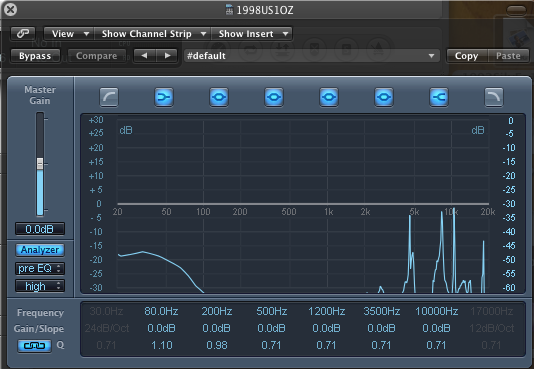Enable the high-pass filter band icon
Viewport: 534px width, 369px height.
click(x=109, y=97)
